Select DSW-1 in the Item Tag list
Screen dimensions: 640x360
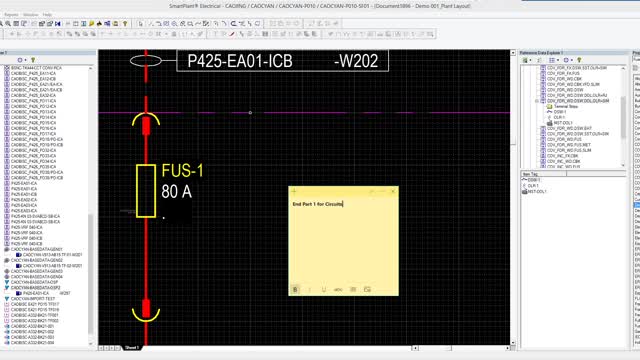[534, 180]
